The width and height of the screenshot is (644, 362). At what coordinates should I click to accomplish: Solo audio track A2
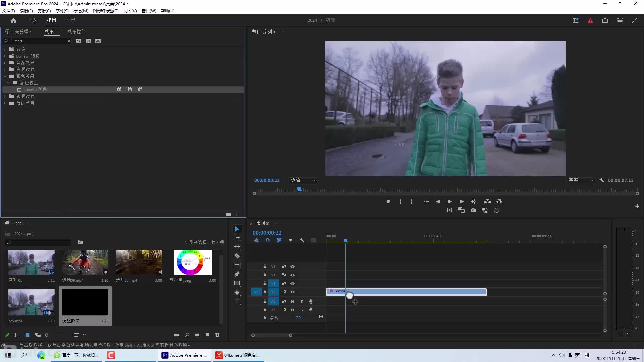click(x=302, y=310)
